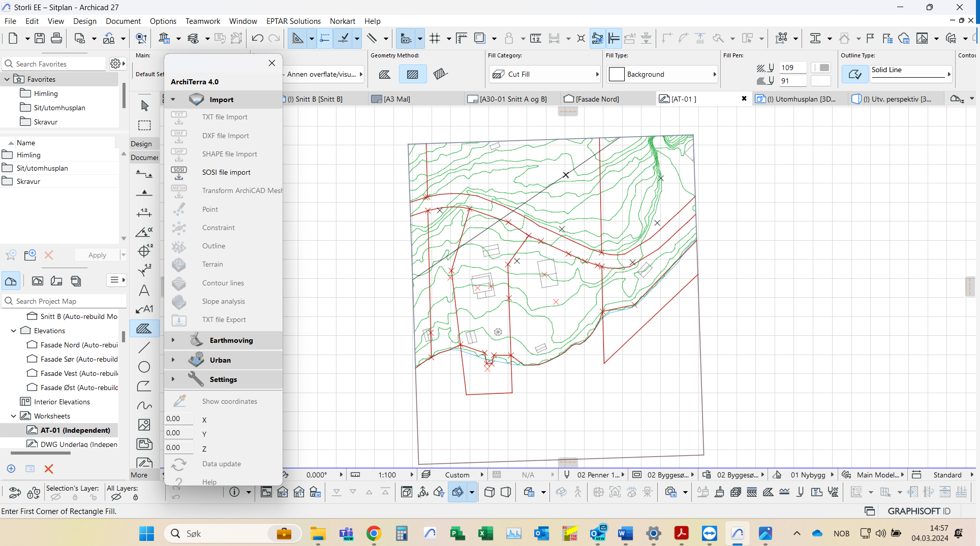Open Favorites settings gear icon

115,63
